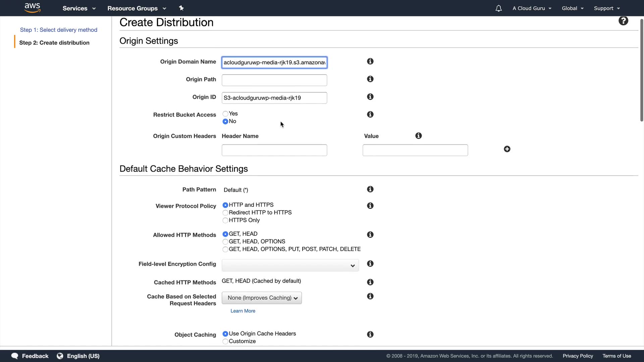Click info icon beside Restrict Bucket Access
Screen dimensions: 644x362
(370, 115)
